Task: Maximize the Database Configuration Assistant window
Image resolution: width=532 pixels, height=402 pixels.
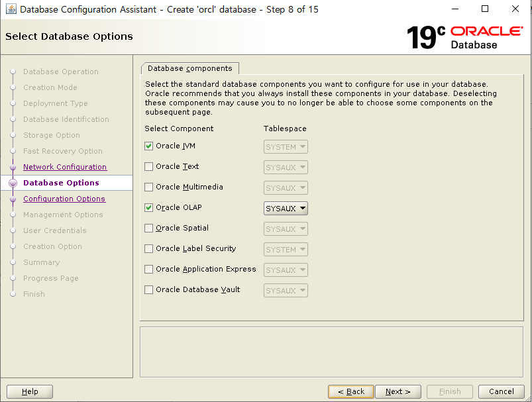Action: click(485, 9)
